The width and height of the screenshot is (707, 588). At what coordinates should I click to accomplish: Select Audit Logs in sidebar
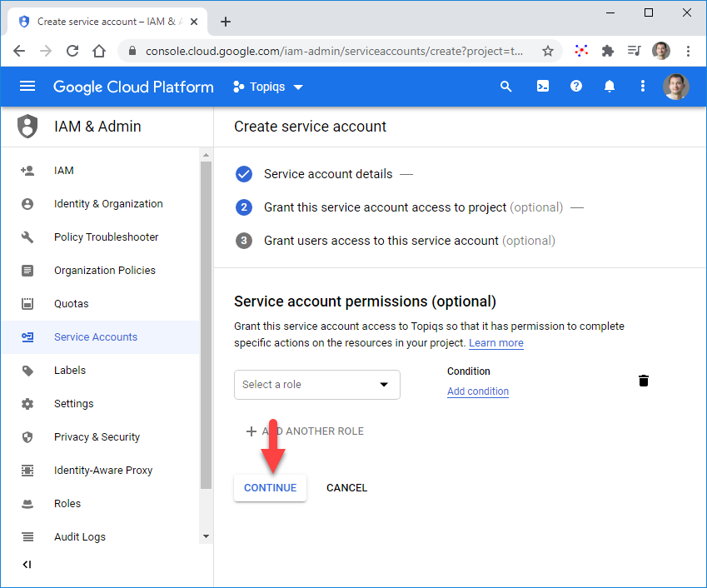pos(80,537)
